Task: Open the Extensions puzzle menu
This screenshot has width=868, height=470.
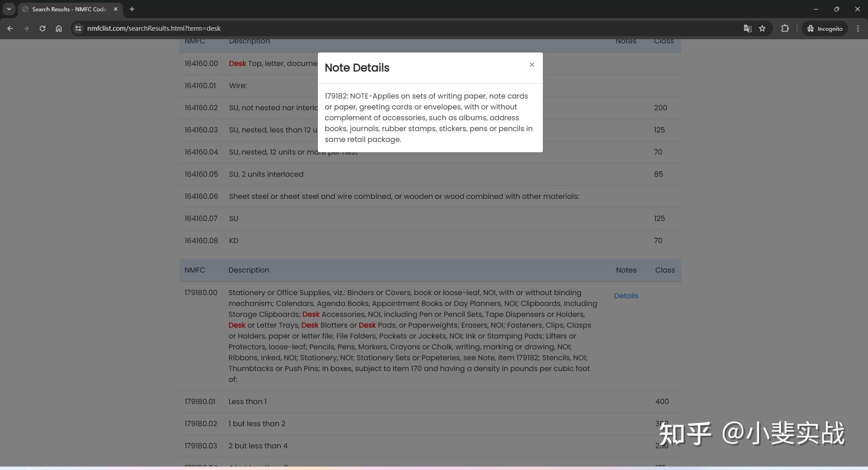Action: (x=785, y=28)
